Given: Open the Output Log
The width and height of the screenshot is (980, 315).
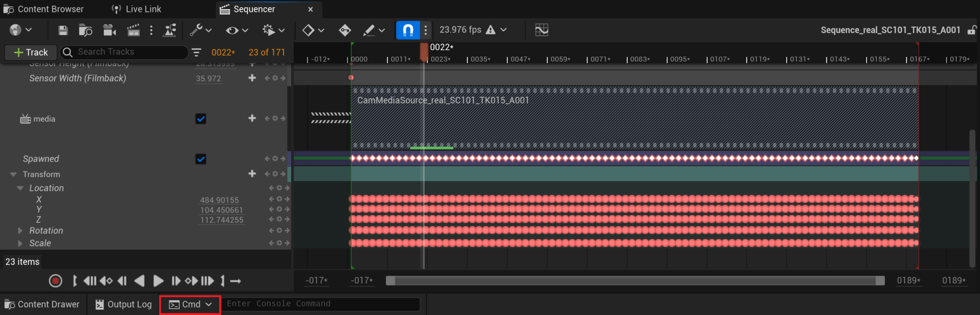Looking at the screenshot, I should point(123,304).
